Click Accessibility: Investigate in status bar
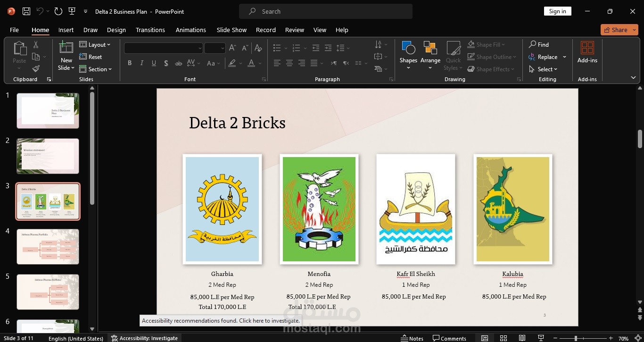The image size is (644, 342). [145, 338]
